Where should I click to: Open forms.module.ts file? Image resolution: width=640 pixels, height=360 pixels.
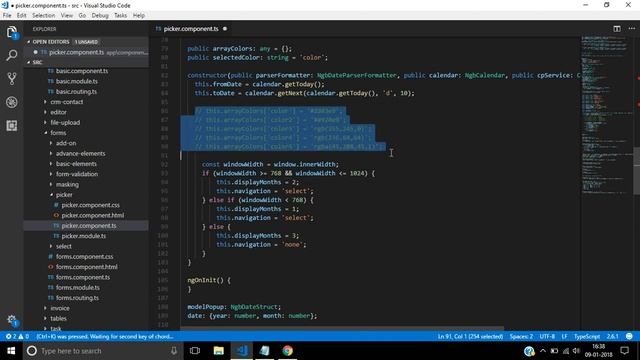click(x=78, y=287)
